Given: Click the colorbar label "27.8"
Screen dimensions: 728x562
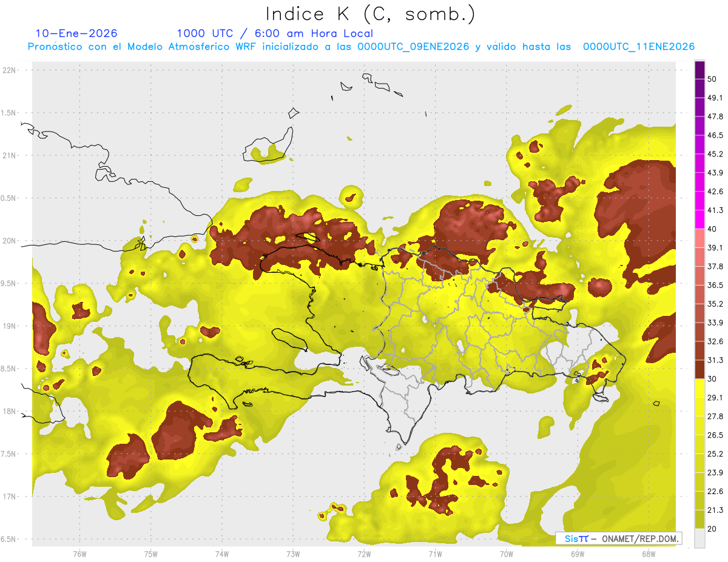Looking at the screenshot, I should (715, 416).
